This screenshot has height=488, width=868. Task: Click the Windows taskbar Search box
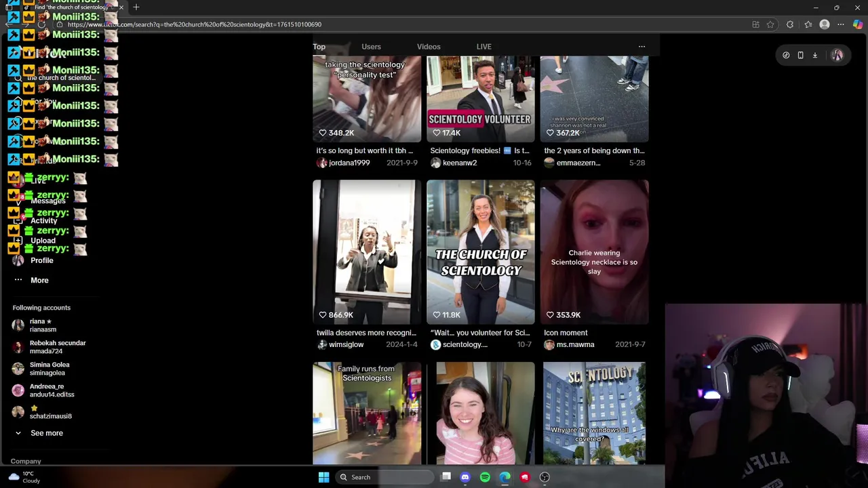coord(386,477)
